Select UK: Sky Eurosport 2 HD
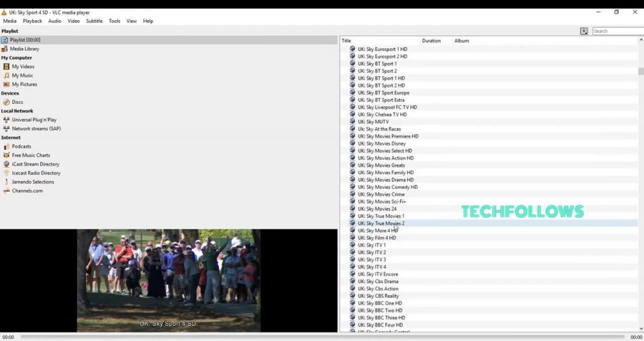Viewport: 644px width, 341px height. point(382,56)
